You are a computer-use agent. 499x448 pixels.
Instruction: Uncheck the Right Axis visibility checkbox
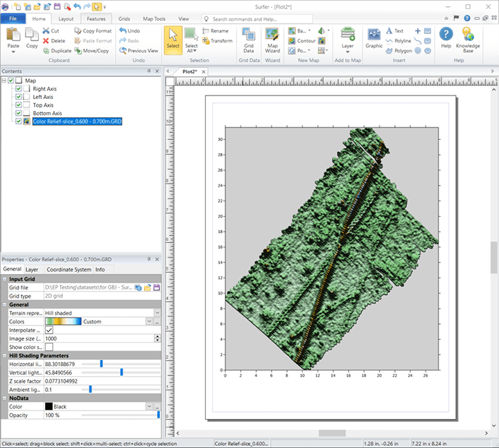tap(19, 89)
